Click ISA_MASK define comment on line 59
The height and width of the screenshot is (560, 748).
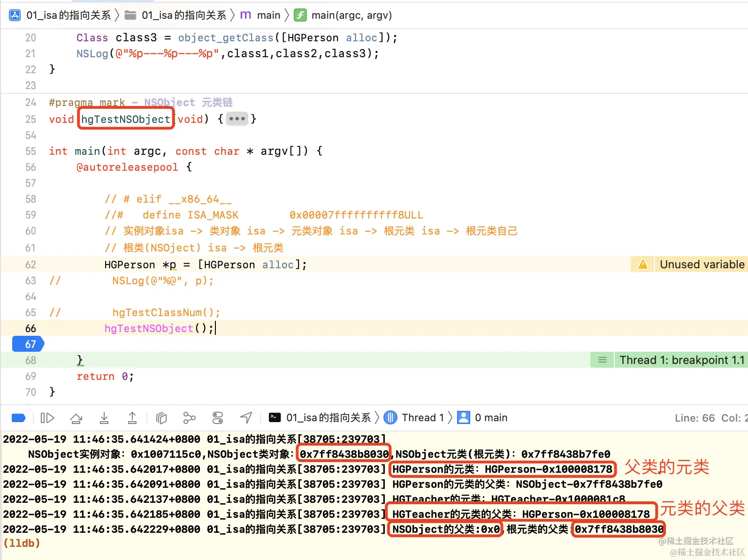coord(264,215)
